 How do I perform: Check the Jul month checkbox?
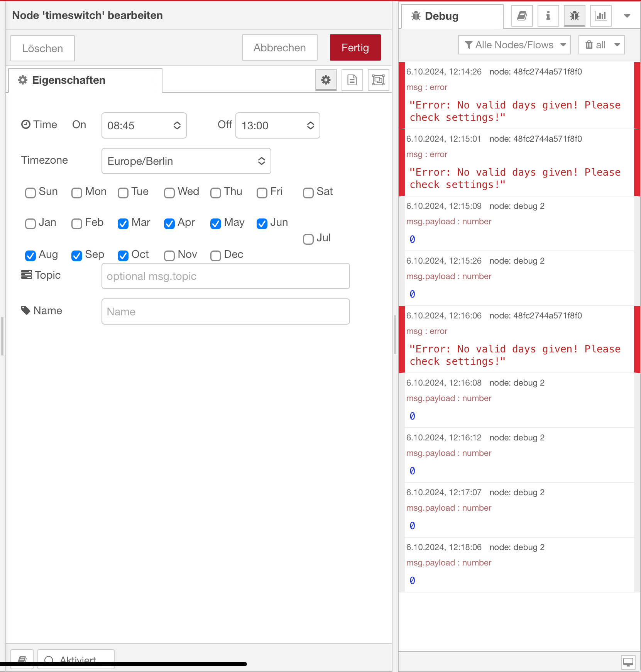308,239
